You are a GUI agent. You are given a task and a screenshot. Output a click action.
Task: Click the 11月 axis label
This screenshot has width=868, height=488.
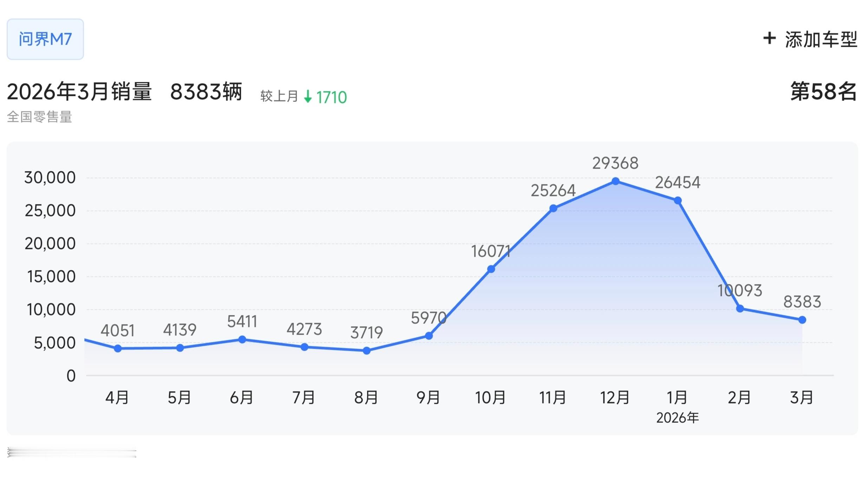pyautogui.click(x=553, y=397)
